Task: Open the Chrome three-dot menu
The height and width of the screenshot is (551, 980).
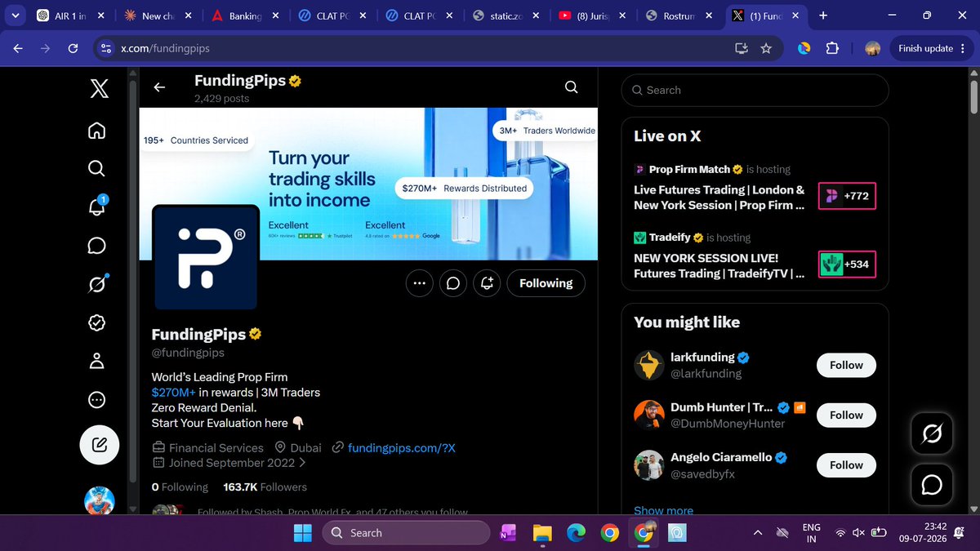Action: coord(963,48)
